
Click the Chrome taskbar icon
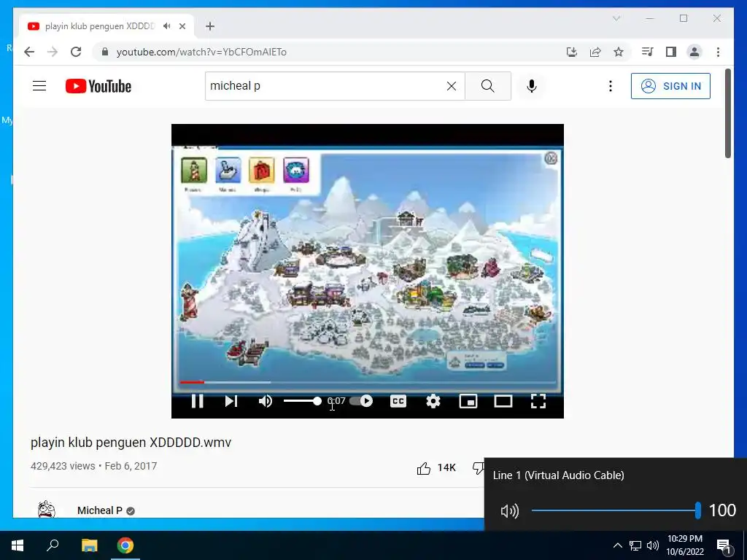click(125, 545)
